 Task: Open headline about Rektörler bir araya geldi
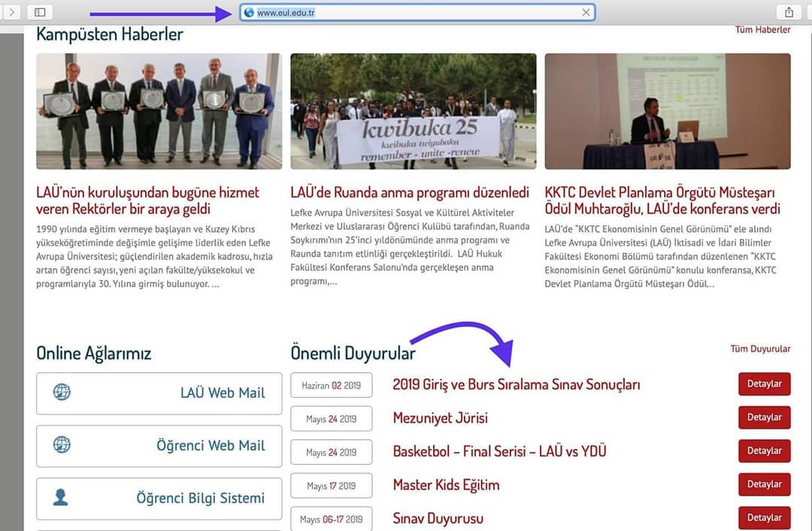pyautogui.click(x=147, y=201)
